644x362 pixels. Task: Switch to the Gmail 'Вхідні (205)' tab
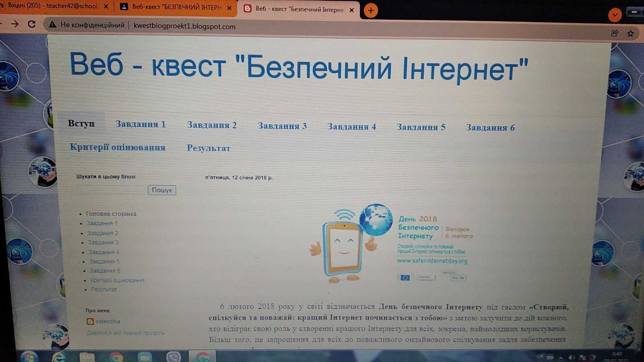click(x=52, y=6)
